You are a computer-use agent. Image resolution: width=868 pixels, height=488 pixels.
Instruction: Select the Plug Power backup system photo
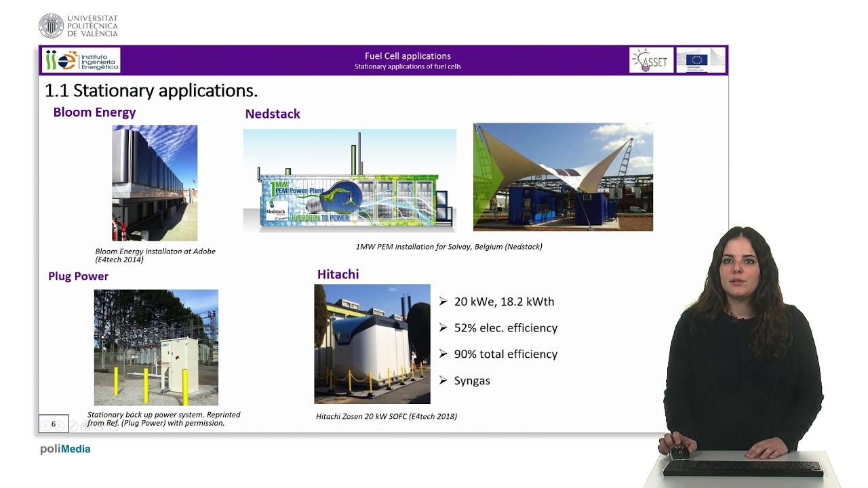156,347
